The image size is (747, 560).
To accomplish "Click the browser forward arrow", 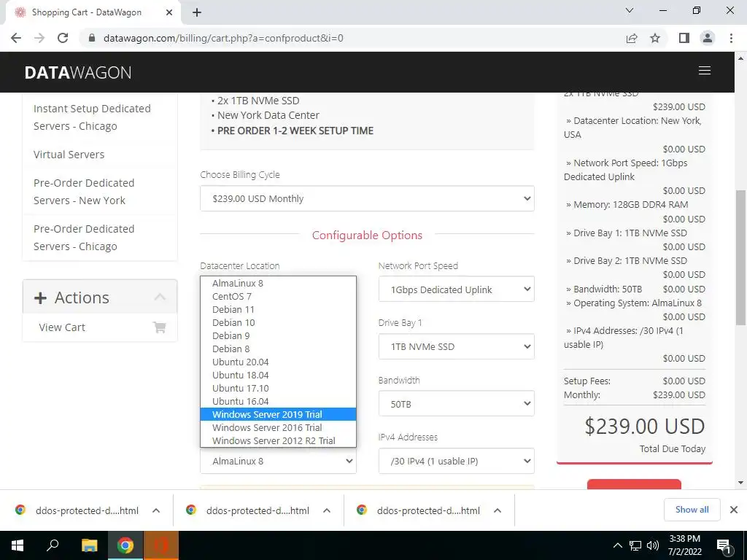I will coord(39,38).
